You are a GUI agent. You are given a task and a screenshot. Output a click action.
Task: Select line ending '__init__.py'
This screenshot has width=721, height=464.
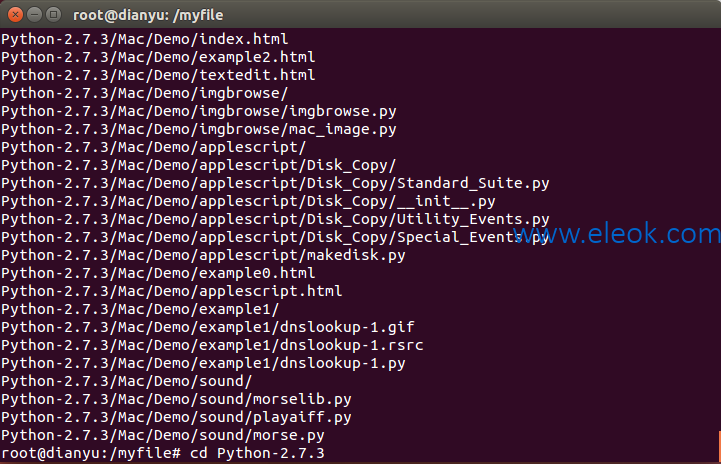(248, 201)
